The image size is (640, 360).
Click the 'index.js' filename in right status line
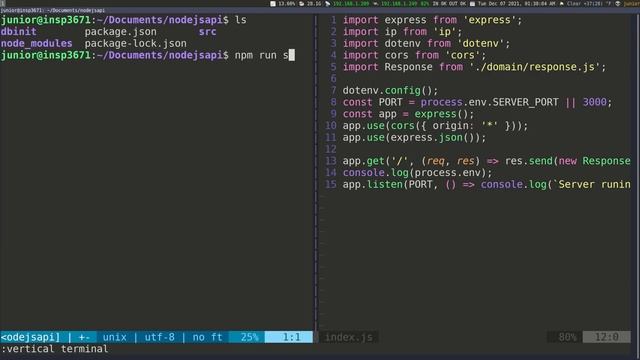tap(349, 337)
